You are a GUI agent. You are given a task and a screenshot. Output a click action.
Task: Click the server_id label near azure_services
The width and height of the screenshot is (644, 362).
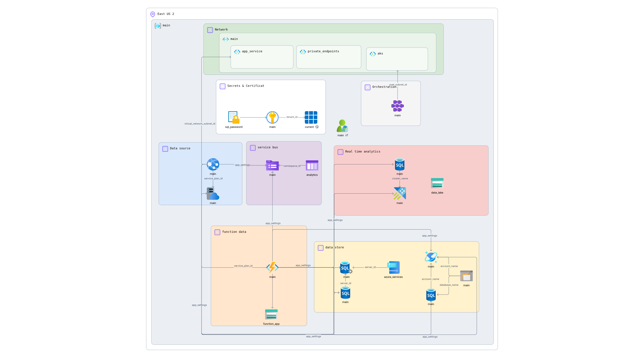pyautogui.click(x=370, y=267)
